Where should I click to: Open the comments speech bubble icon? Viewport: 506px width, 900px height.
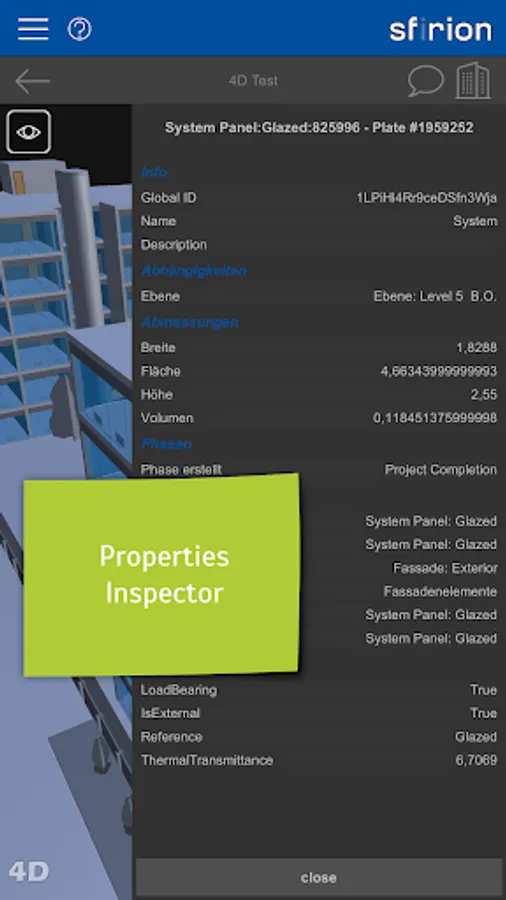point(426,81)
